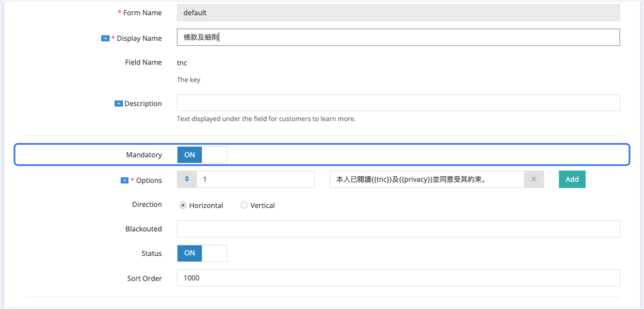
Task: Click the Form Name field showing default
Action: point(398,12)
